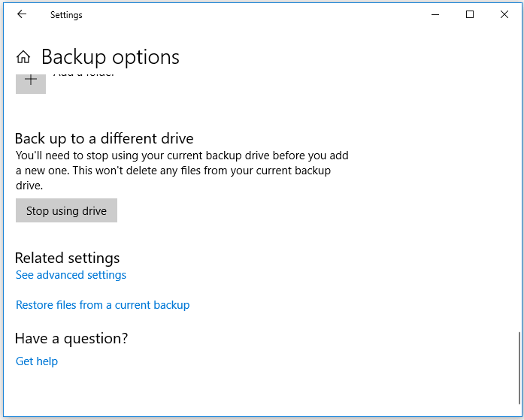Click the paragraph about stopping current backup drive

tap(181, 171)
